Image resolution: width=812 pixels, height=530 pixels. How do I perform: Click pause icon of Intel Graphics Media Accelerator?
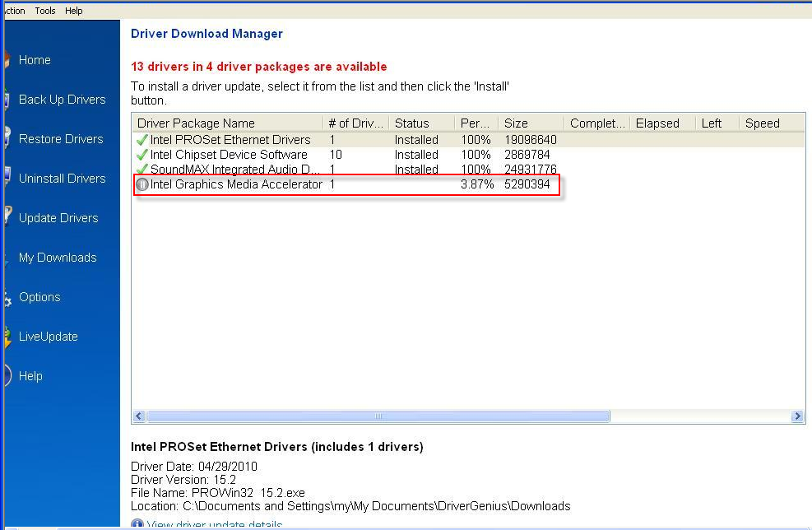pyautogui.click(x=142, y=184)
